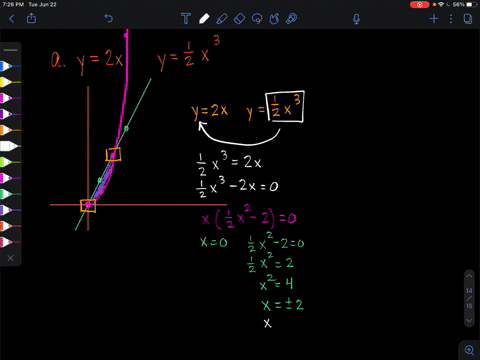The width and height of the screenshot is (480, 360).
Task: Select the Lasso selection tool
Action: tap(257, 19)
